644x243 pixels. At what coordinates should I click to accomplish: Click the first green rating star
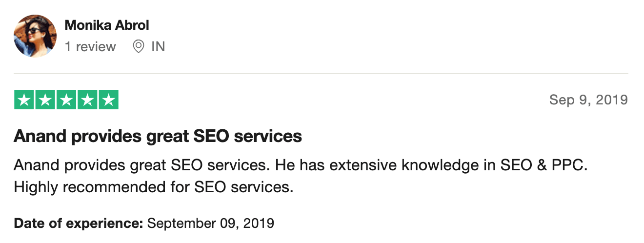pos(24,100)
